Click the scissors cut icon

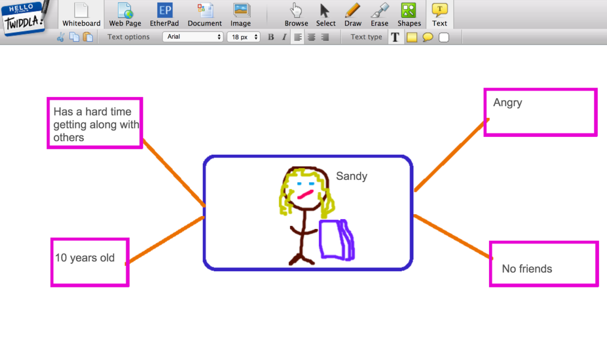pyautogui.click(x=61, y=37)
